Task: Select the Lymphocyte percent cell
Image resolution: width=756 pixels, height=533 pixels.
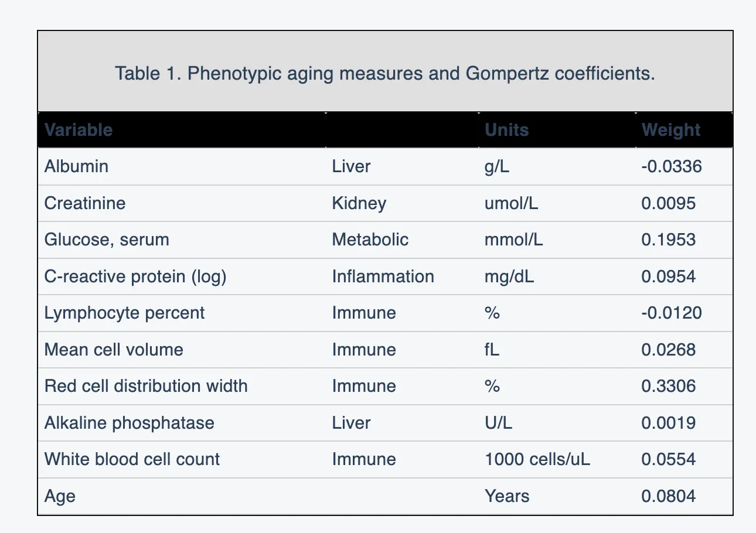Action: [x=124, y=313]
